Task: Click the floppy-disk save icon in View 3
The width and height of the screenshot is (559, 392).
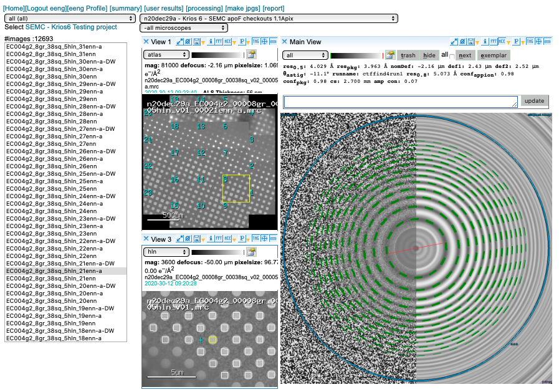Action: (196, 239)
